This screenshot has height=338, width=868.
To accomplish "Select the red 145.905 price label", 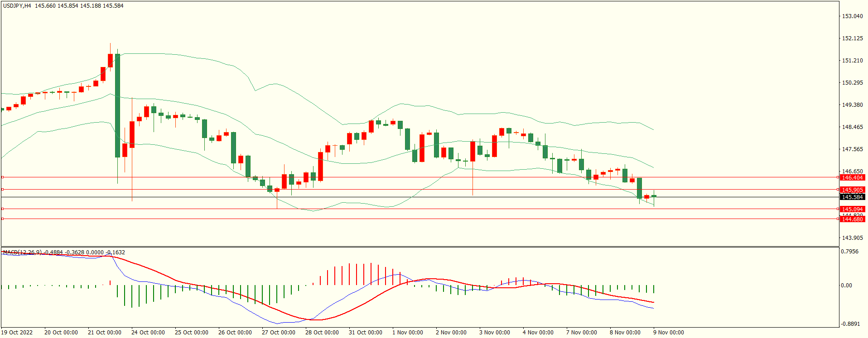I will pos(852,190).
